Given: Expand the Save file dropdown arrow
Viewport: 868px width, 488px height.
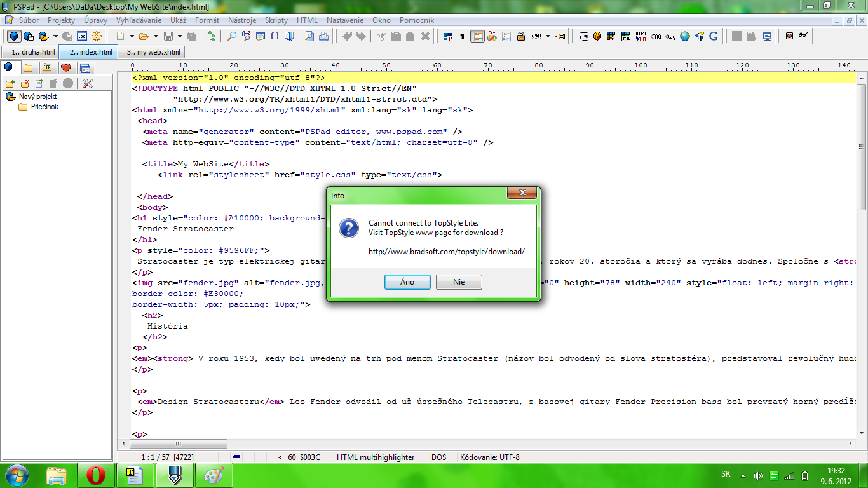Looking at the screenshot, I should pos(180,36).
